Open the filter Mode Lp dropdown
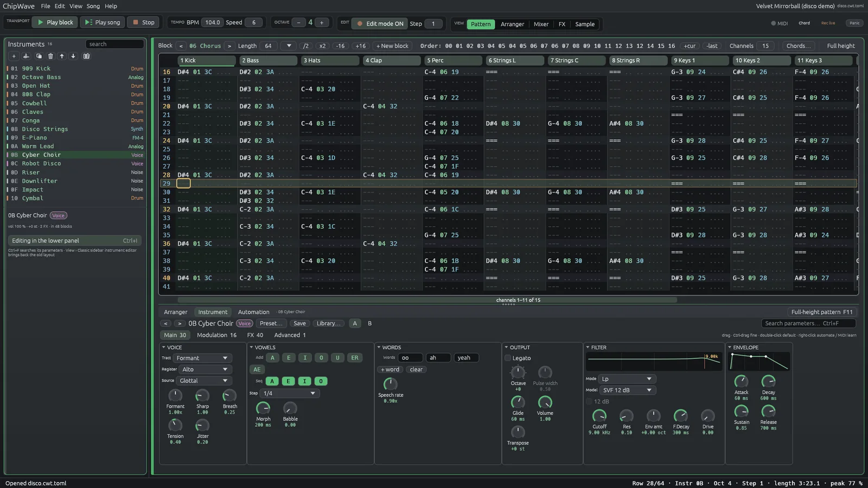Viewport: 868px width, 488px height. (x=627, y=379)
